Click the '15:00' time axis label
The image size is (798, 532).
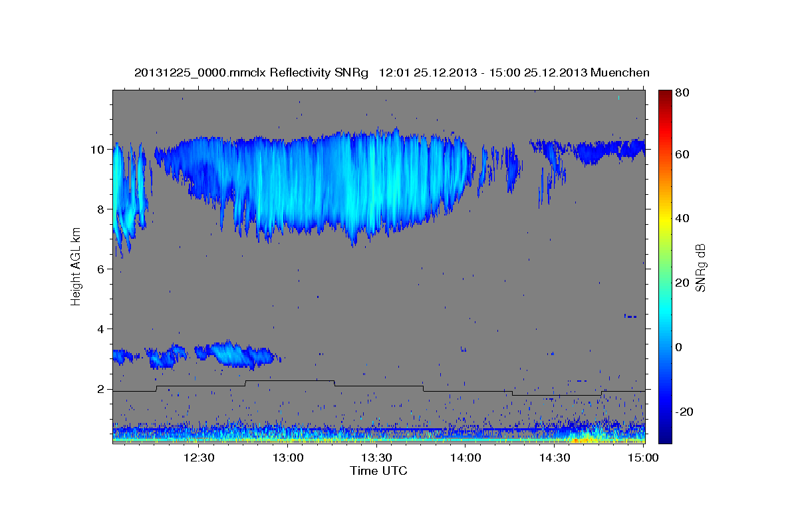[x=643, y=458]
